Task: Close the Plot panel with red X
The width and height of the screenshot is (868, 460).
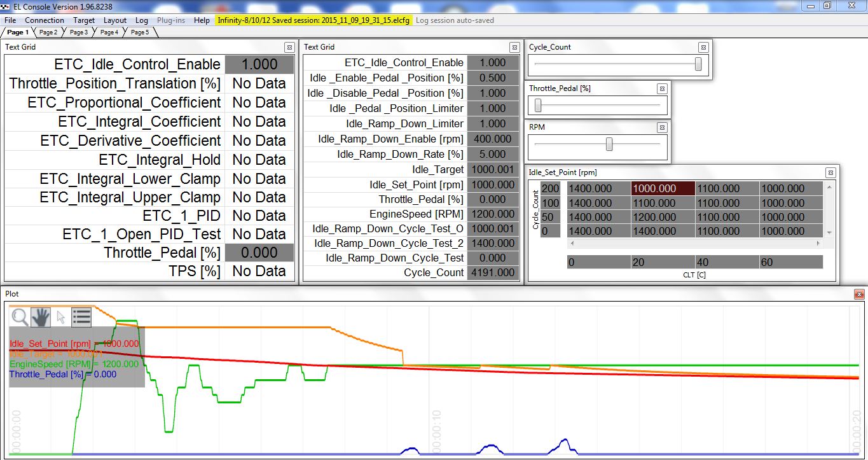Action: 859,293
